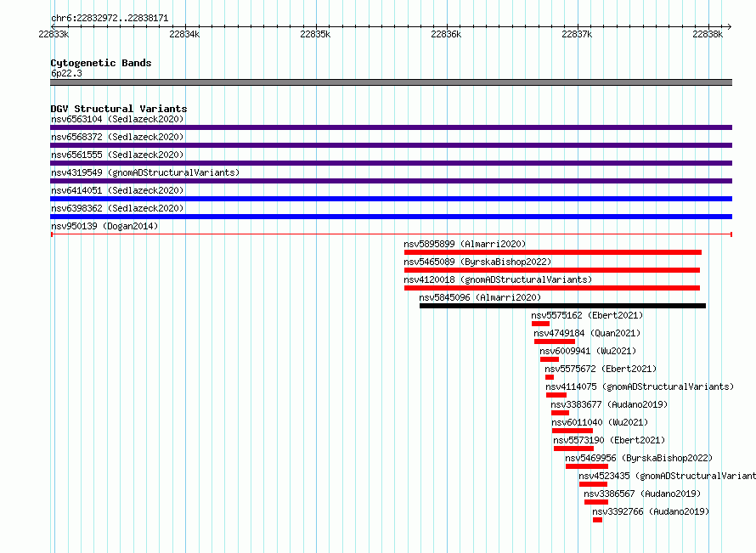Select the red nsv4523435 variant bar

pos(593,484)
